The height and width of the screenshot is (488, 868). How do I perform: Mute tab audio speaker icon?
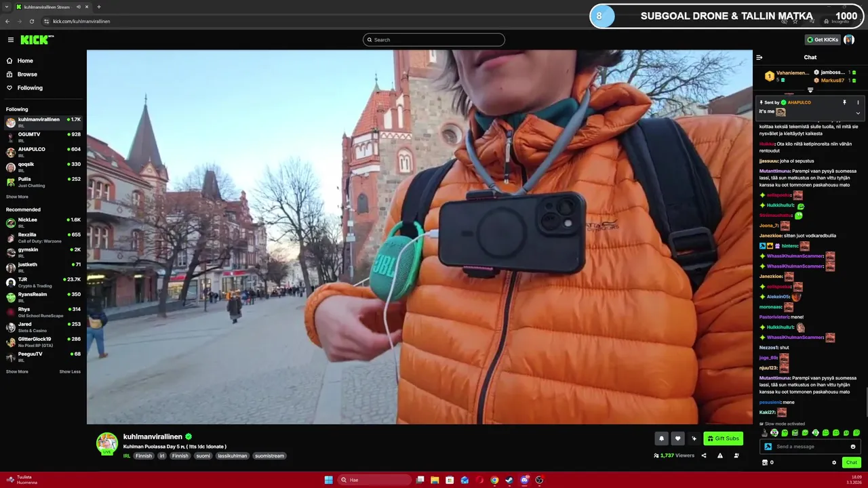click(79, 7)
